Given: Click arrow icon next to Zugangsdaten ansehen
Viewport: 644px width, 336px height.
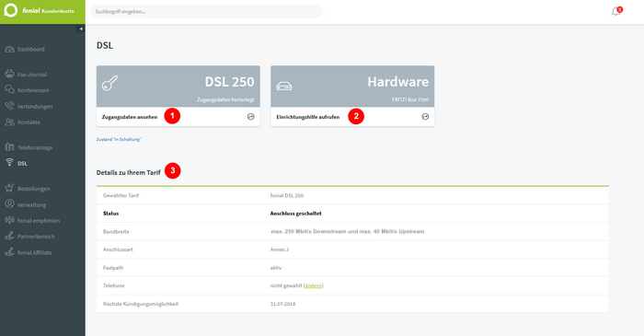Looking at the screenshot, I should pos(251,117).
